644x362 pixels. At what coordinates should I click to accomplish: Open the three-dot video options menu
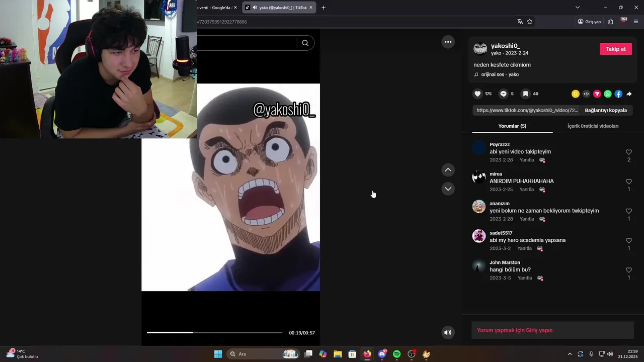[x=448, y=42]
